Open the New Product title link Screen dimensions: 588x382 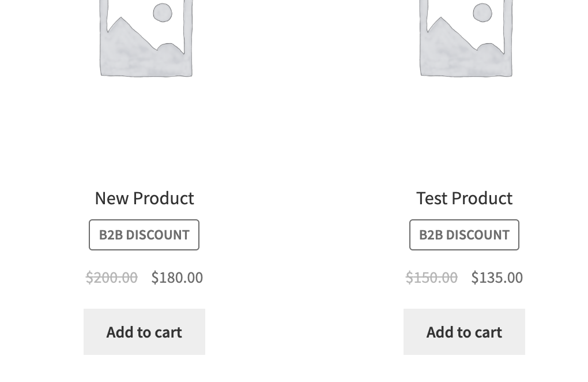(144, 198)
